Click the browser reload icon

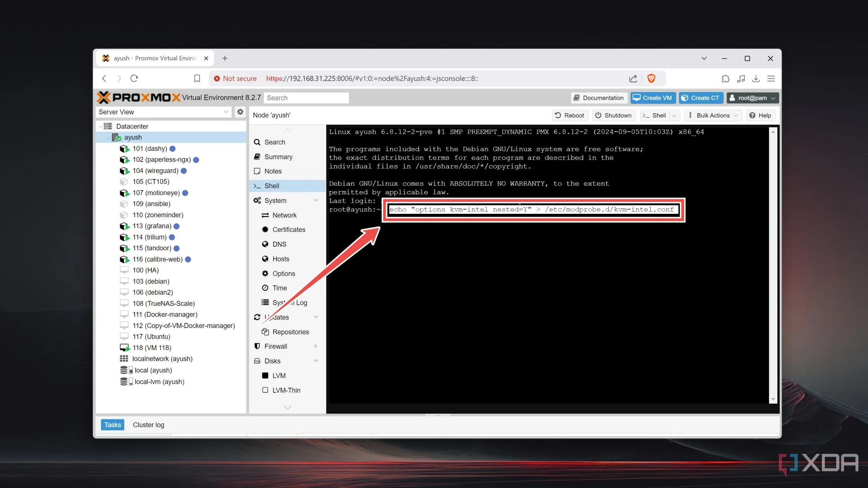[x=134, y=79]
